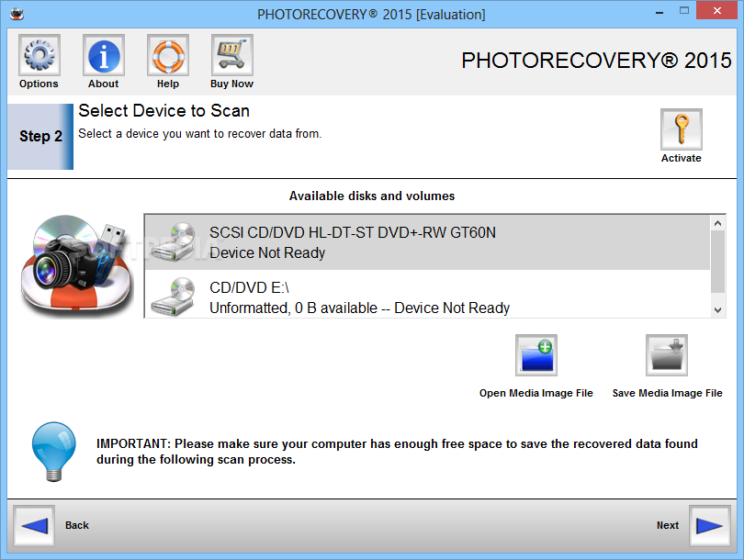Viewport: 744px width, 560px height.
Task: Click the device list scrollbar thumb
Action: pos(717,262)
